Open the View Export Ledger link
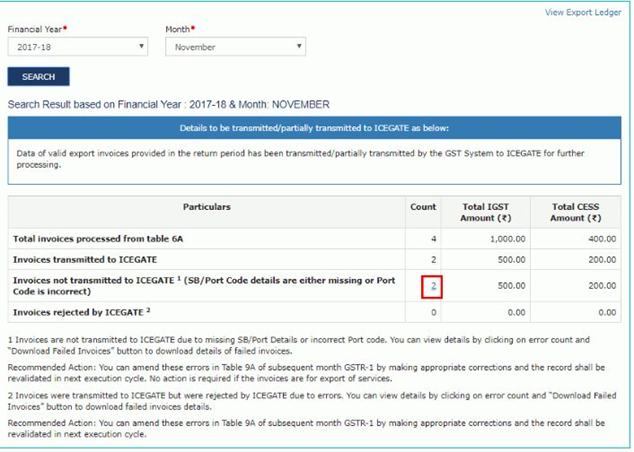This screenshot has height=452, width=634. point(583,13)
